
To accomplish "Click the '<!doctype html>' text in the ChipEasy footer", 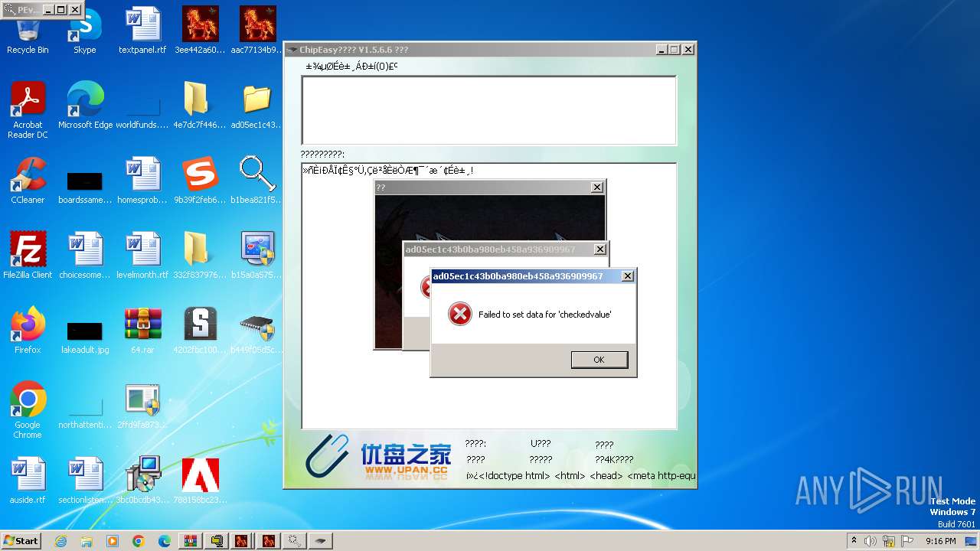I will 514,475.
